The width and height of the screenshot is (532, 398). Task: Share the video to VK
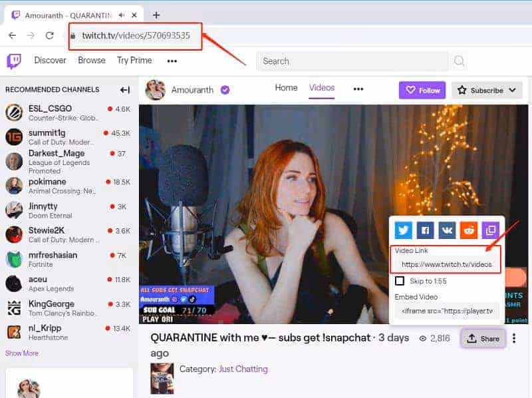coord(447,230)
